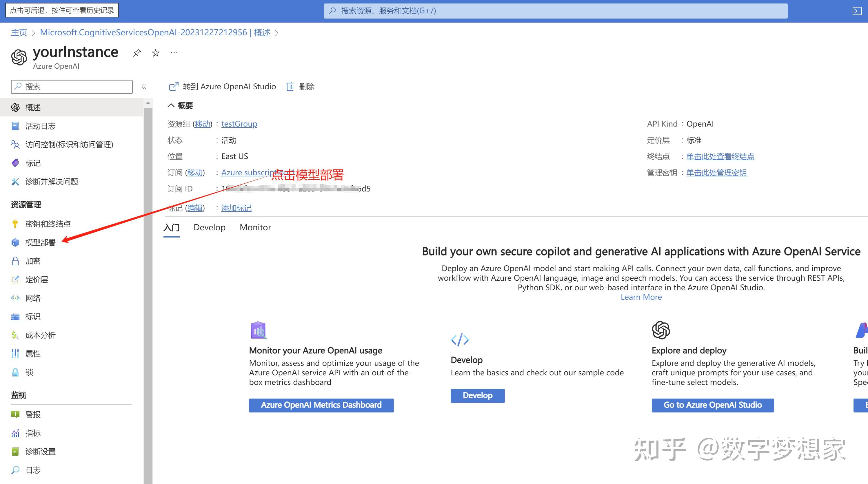Collapse the sidebar using the « chevron
This screenshot has width=868, height=484.
coord(144,87)
